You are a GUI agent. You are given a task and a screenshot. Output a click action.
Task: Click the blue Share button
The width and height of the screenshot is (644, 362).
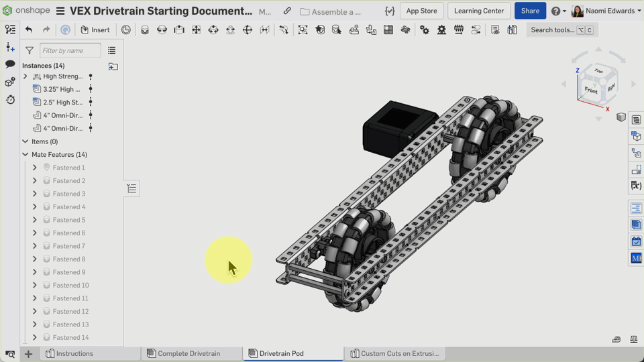click(x=530, y=11)
